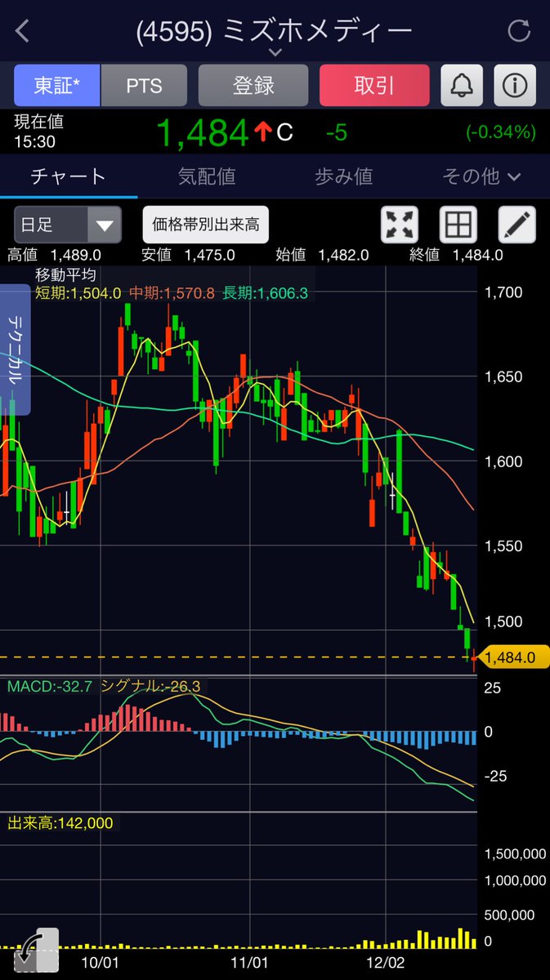Image resolution: width=550 pixels, height=980 pixels.
Task: Expand chart to fullscreen icon
Action: point(400,224)
